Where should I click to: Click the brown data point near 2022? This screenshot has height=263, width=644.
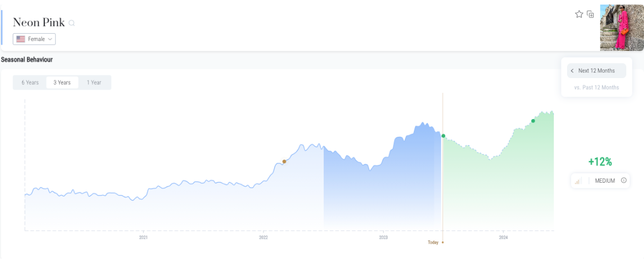pos(284,162)
